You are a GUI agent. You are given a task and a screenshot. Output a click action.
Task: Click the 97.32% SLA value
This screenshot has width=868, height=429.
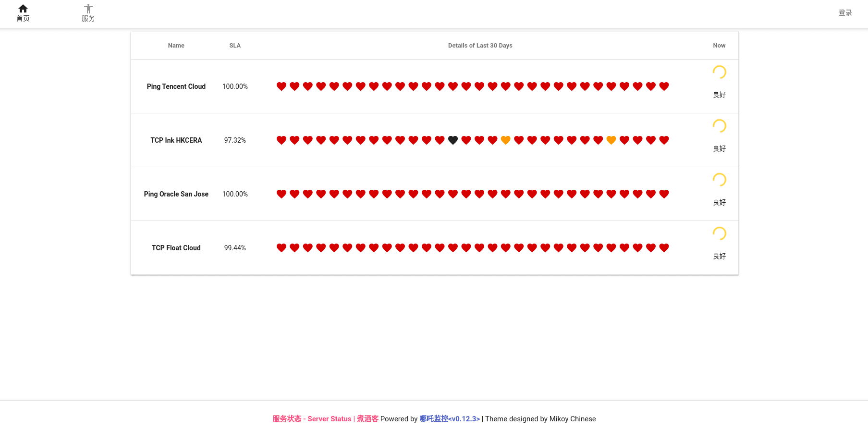(235, 140)
